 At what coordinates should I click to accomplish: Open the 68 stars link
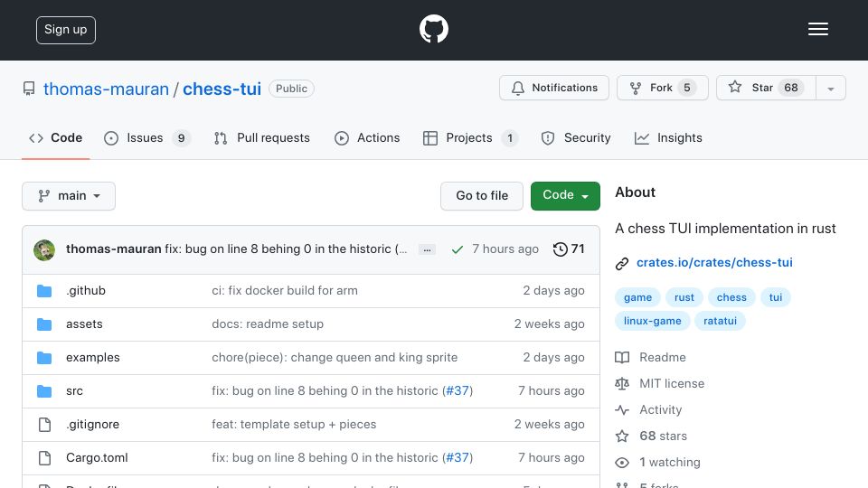(652, 436)
